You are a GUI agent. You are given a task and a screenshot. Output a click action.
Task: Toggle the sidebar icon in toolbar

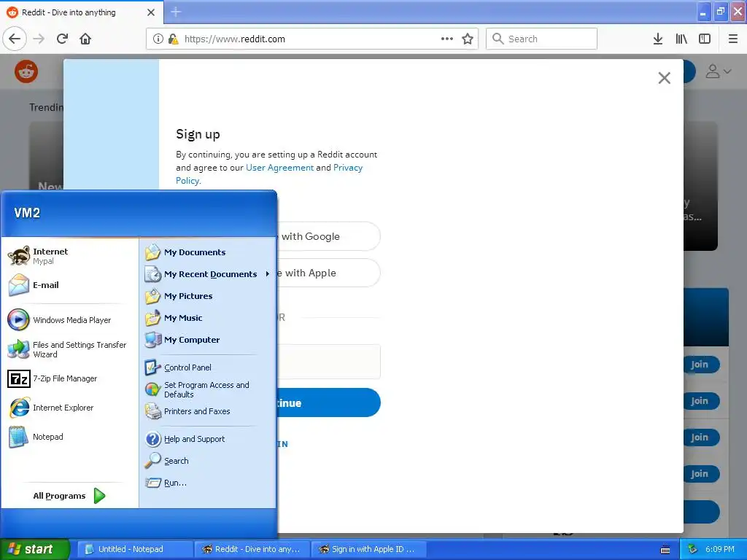[x=705, y=39]
